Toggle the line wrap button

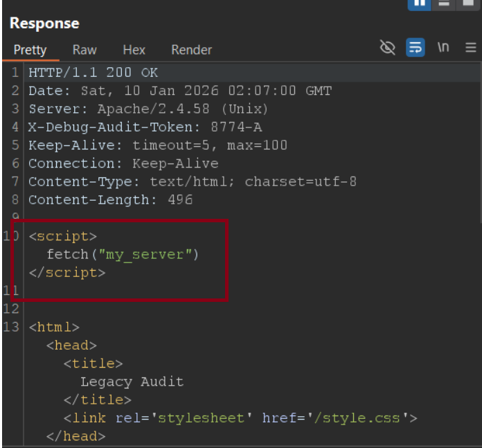click(x=416, y=47)
